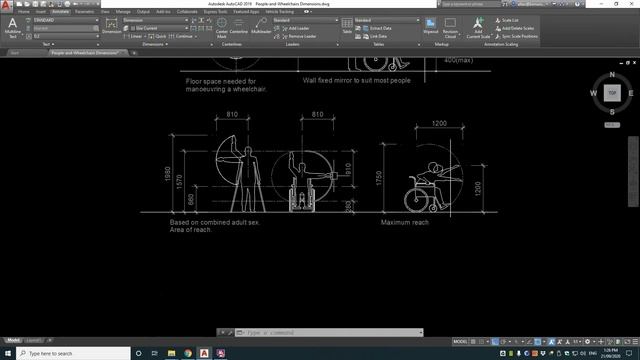Viewport: 640px width, 360px height.
Task: Open the Home ribbon tab
Action: (24, 12)
